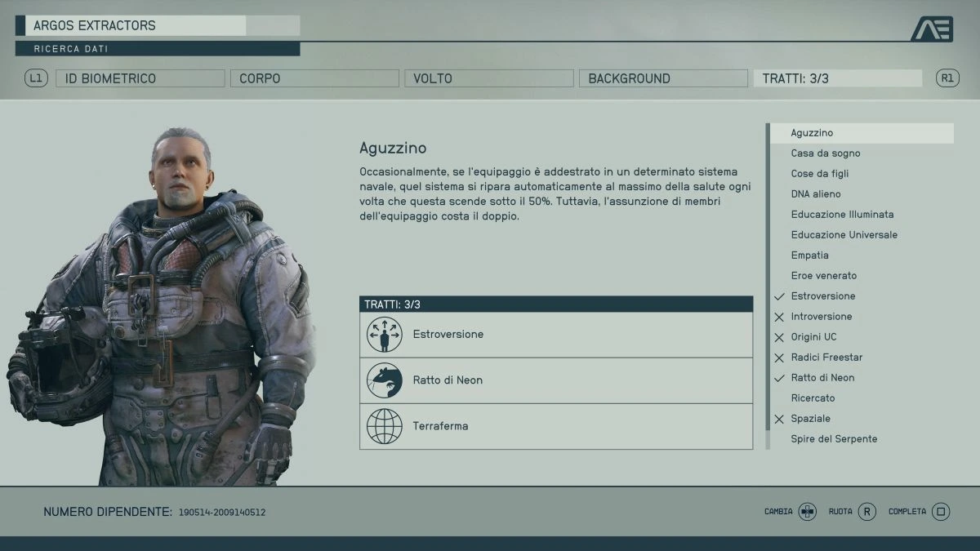This screenshot has width=980, height=551.
Task: Switch to the Background tab
Action: click(x=663, y=78)
